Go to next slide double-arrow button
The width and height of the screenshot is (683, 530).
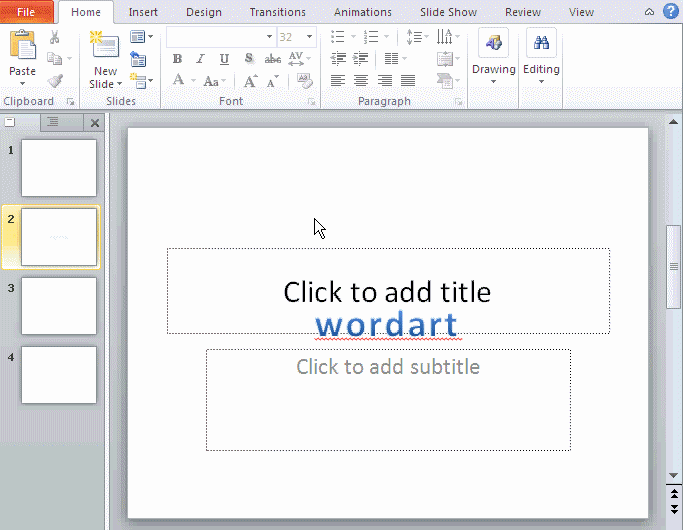click(x=674, y=509)
